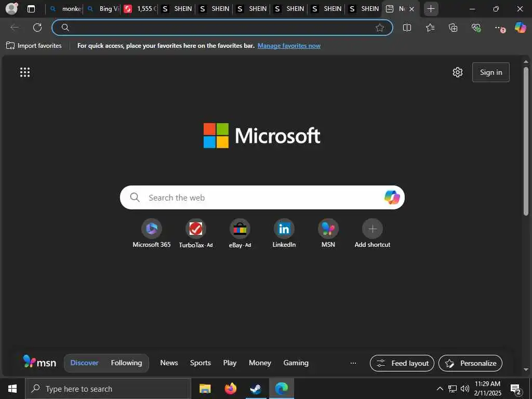532x399 pixels.
Task: Switch to the monke search tab
Action: 65,9
